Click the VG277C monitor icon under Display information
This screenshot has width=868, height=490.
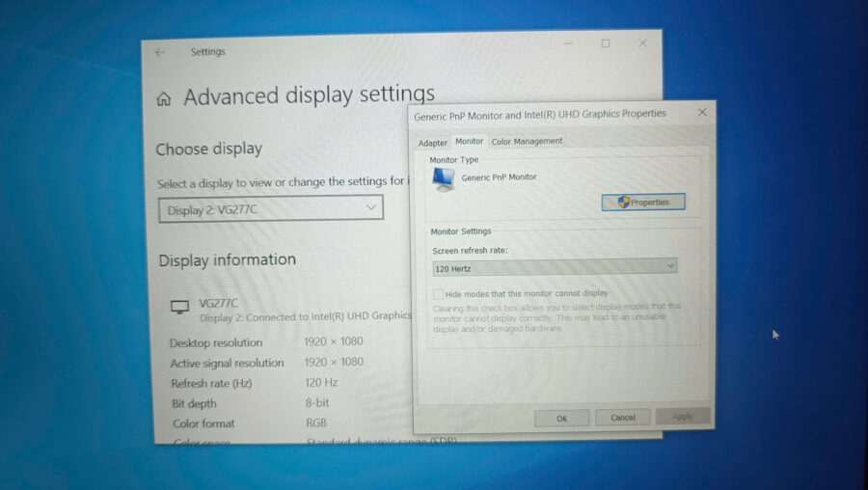[180, 307]
